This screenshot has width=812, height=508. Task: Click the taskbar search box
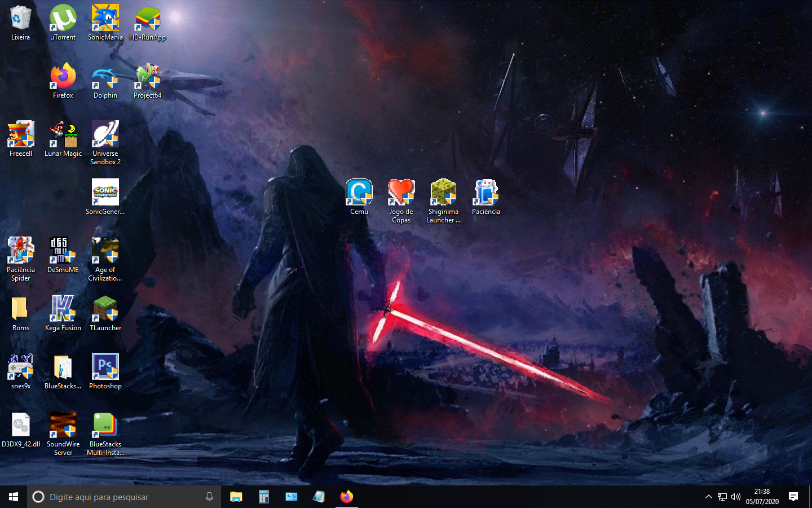124,497
